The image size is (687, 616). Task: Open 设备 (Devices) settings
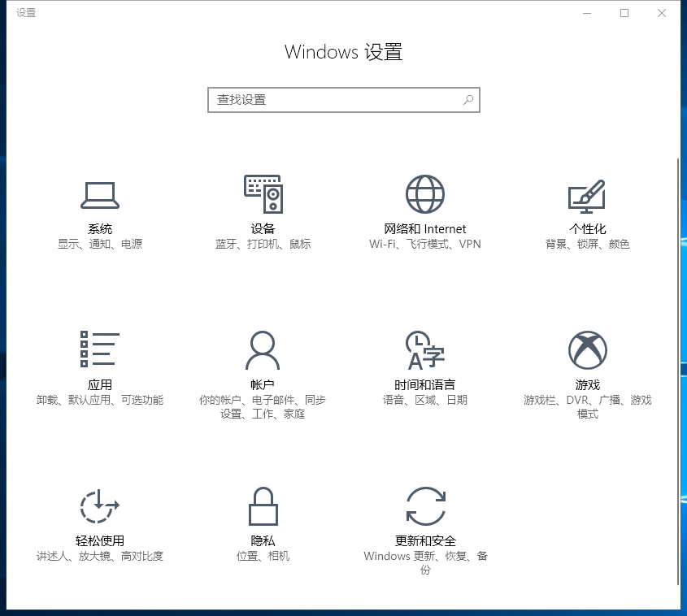click(x=263, y=211)
